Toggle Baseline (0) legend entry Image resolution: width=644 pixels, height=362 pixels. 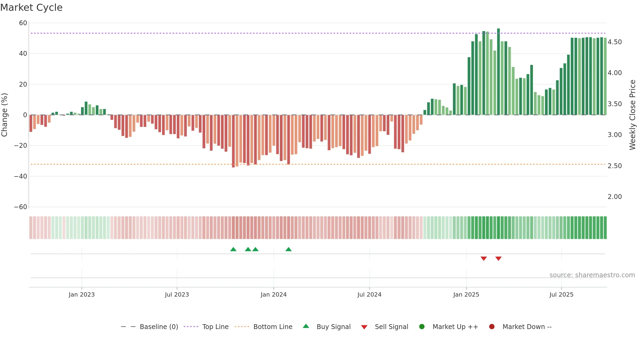tap(149, 327)
